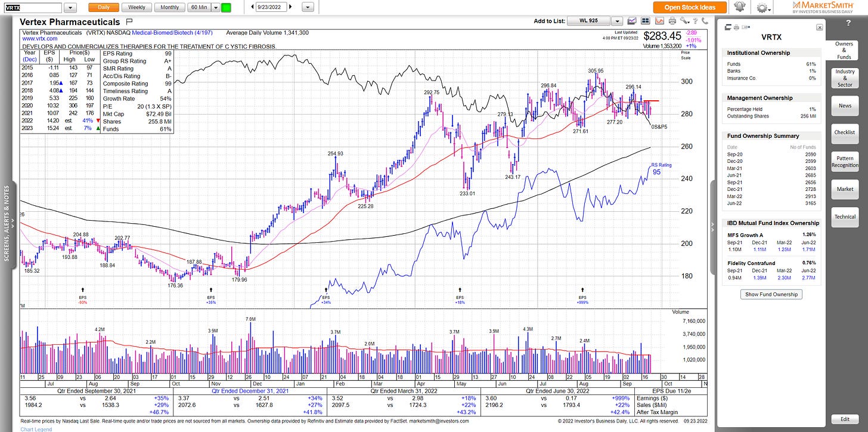Click the stock symbol input field
The image size is (868, 432).
(32, 7)
